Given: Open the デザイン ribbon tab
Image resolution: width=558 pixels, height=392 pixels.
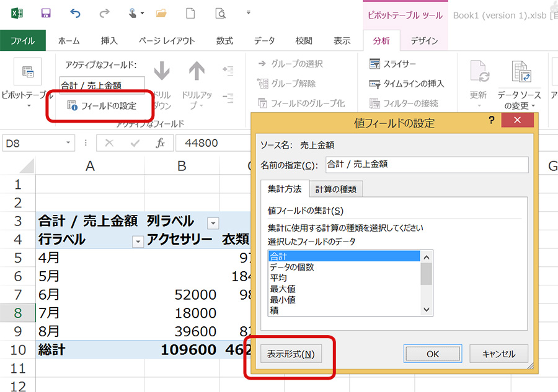Looking at the screenshot, I should 424,41.
